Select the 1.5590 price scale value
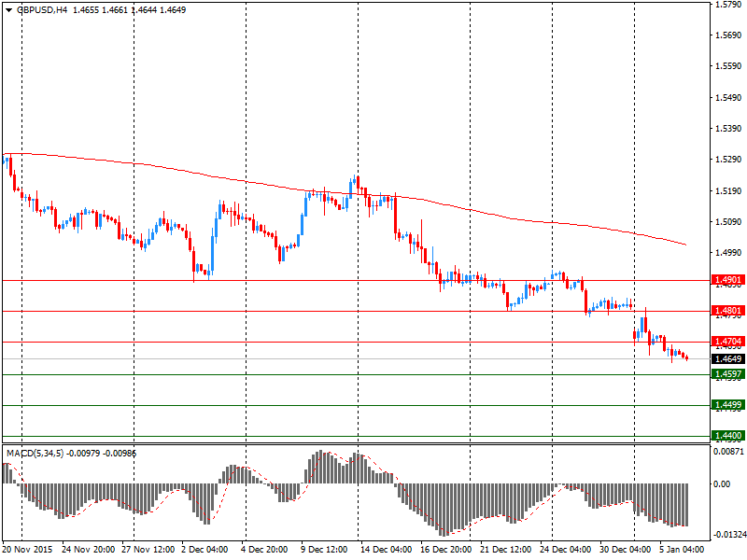The width and height of the screenshot is (747, 560). click(x=728, y=66)
